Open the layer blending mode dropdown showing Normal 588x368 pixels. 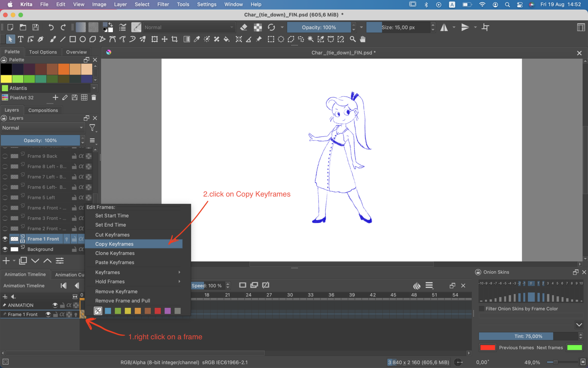click(43, 128)
